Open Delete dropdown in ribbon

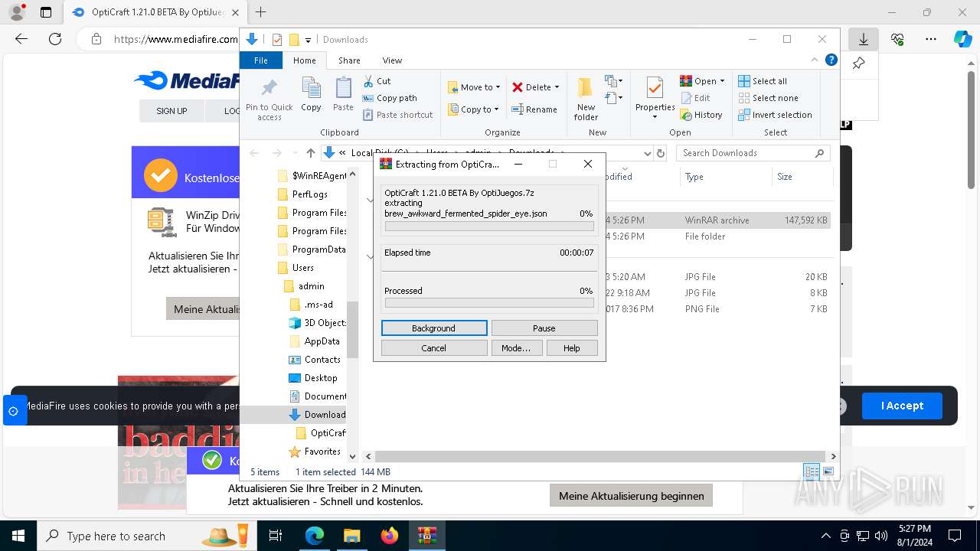(x=535, y=87)
